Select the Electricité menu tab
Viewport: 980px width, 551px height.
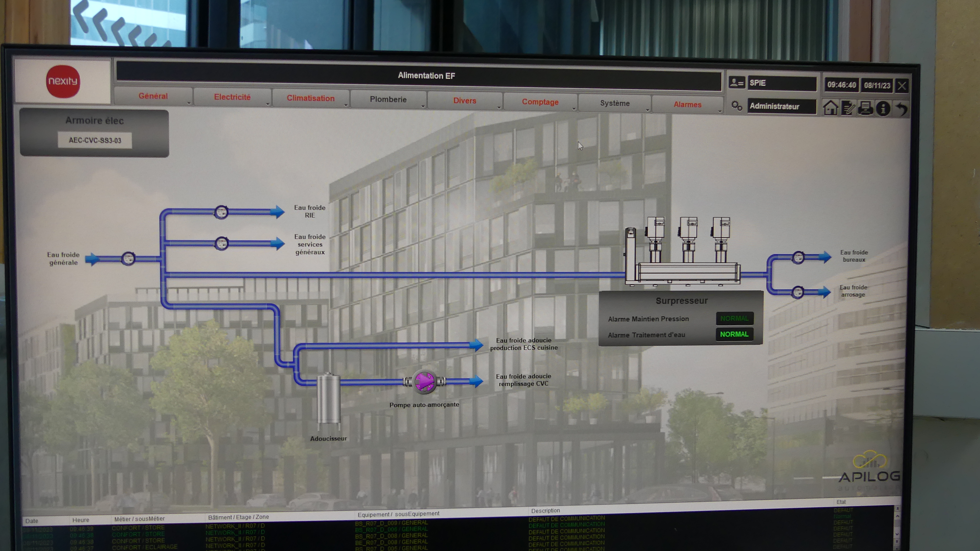click(x=232, y=97)
